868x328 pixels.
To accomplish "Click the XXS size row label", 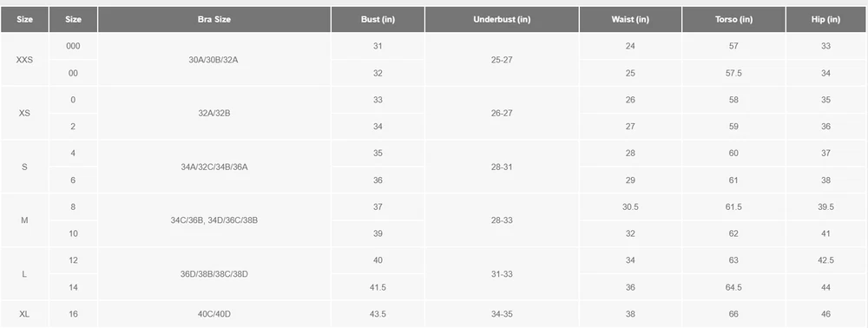I will (24, 60).
